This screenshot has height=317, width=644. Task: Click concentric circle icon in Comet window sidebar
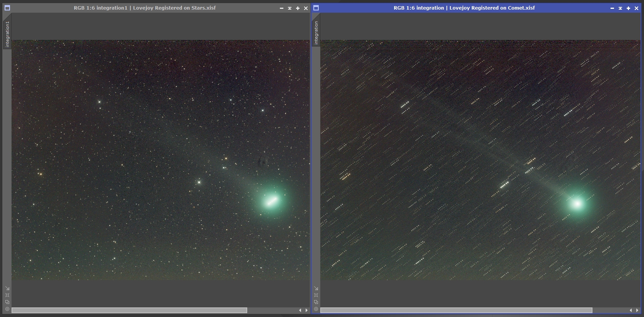[316, 309]
